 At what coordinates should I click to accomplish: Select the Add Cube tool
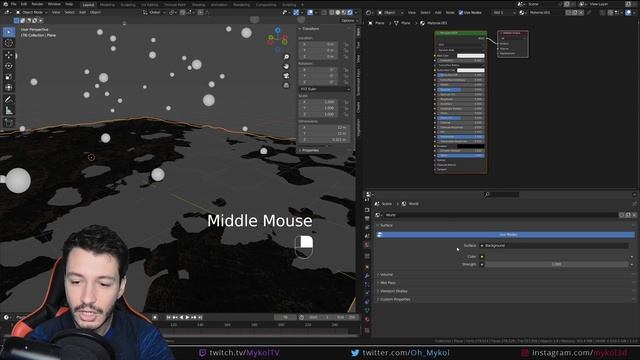tap(9, 122)
